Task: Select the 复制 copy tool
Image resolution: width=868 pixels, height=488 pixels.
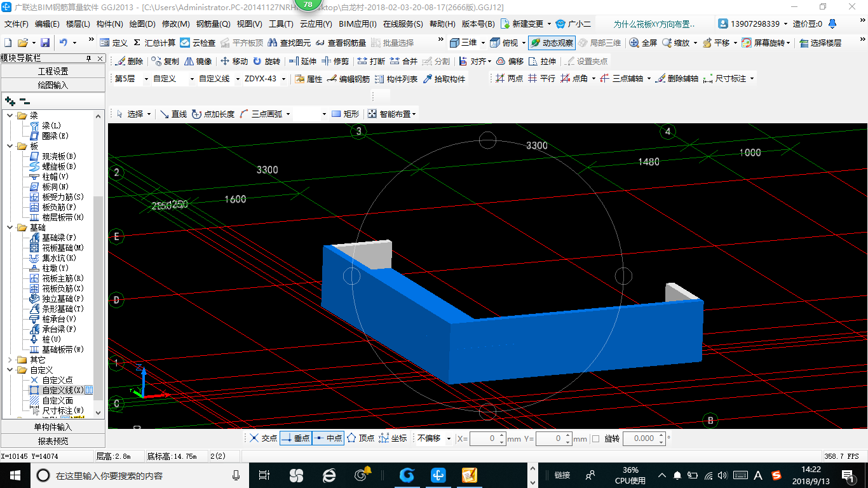Action: coord(165,61)
